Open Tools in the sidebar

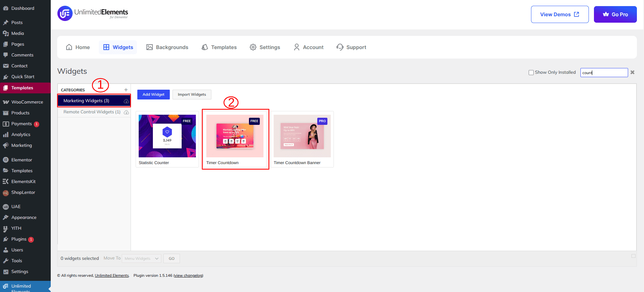click(25, 261)
